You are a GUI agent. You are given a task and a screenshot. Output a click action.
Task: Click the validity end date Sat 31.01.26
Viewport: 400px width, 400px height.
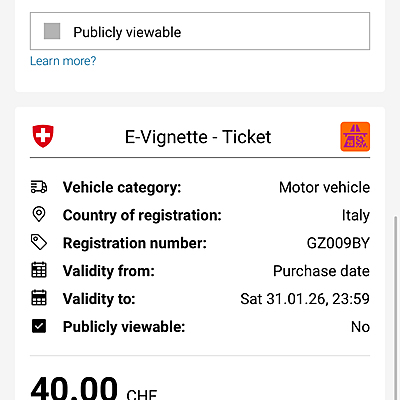283,299
